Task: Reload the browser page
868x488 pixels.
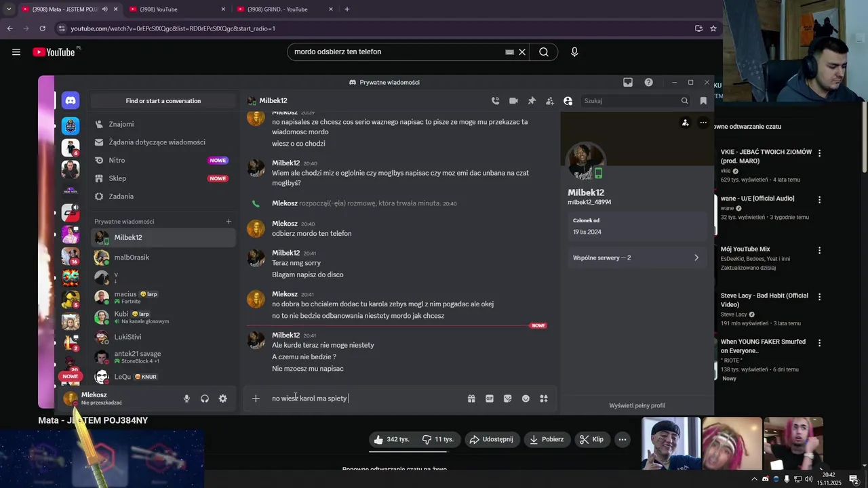Action: [42, 28]
